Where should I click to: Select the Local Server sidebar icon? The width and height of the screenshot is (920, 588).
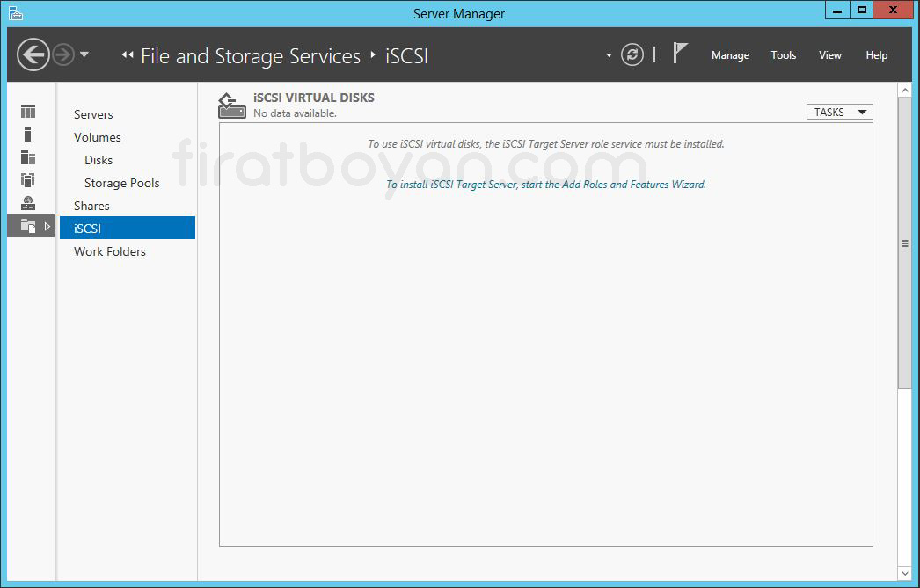(27, 134)
